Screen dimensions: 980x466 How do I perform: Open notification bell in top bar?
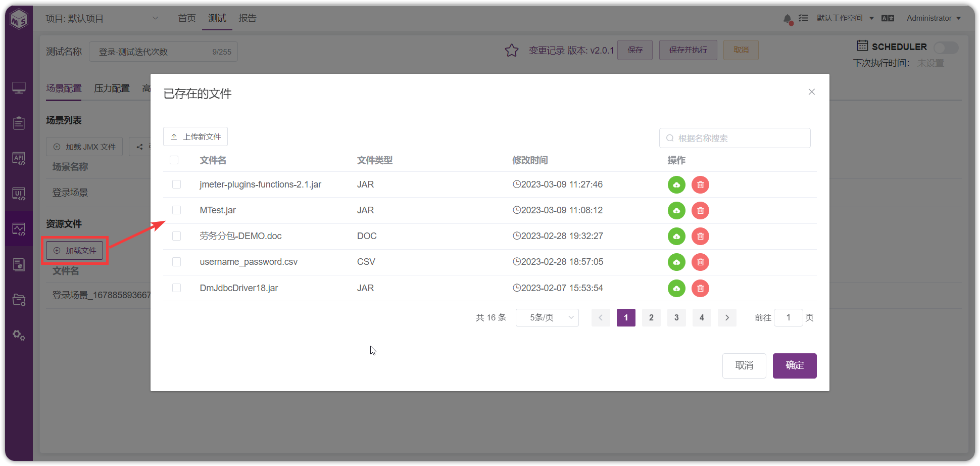tap(788, 19)
